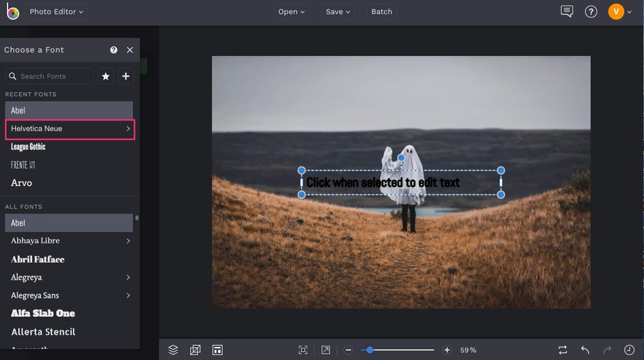This screenshot has width=644, height=360.
Task: Click the font list scrollbar thumb
Action: click(136, 218)
